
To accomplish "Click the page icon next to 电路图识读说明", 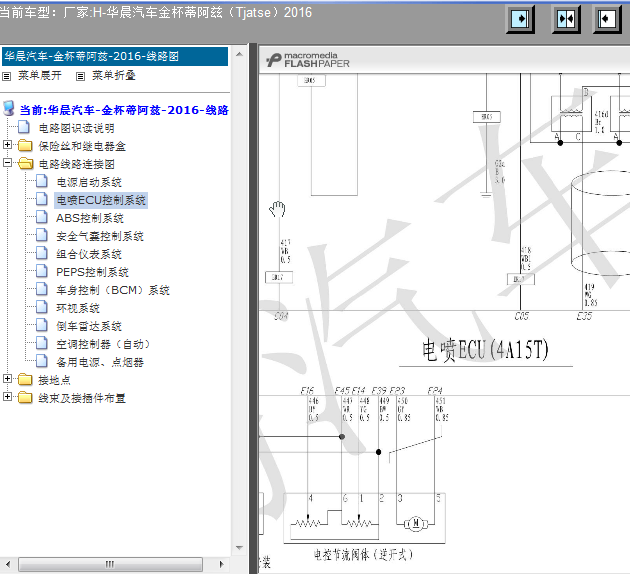I will (x=24, y=127).
